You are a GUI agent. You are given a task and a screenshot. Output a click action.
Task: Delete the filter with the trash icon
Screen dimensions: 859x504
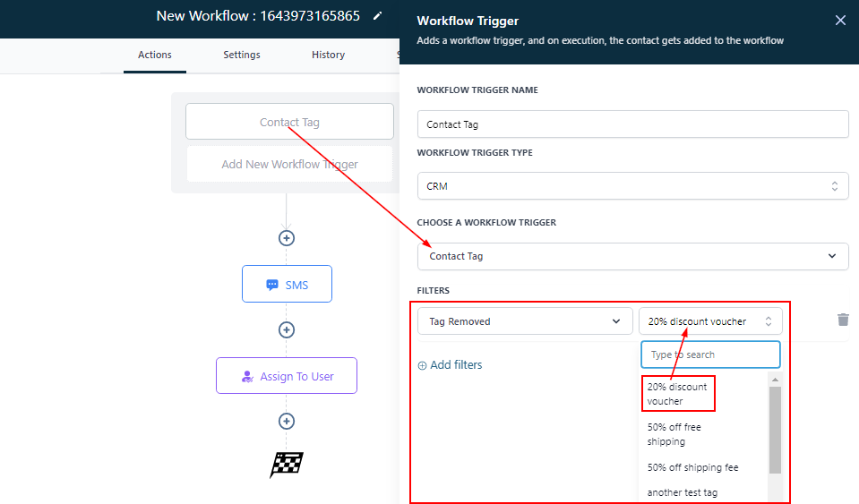[842, 320]
